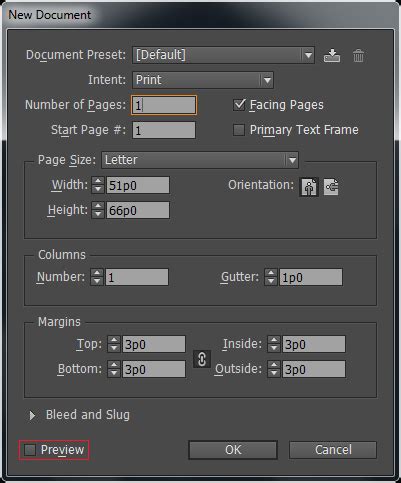This screenshot has width=401, height=483.
Task: Open the Page Size dropdown
Action: (200, 160)
